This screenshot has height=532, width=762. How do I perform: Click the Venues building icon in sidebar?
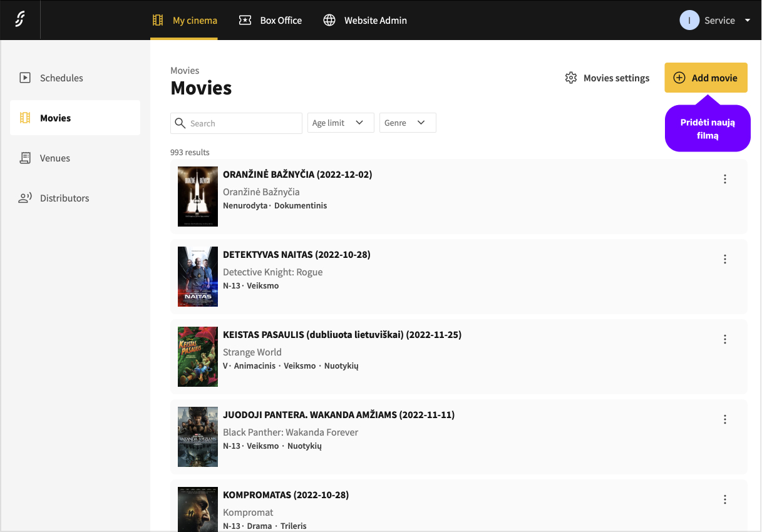tap(25, 158)
